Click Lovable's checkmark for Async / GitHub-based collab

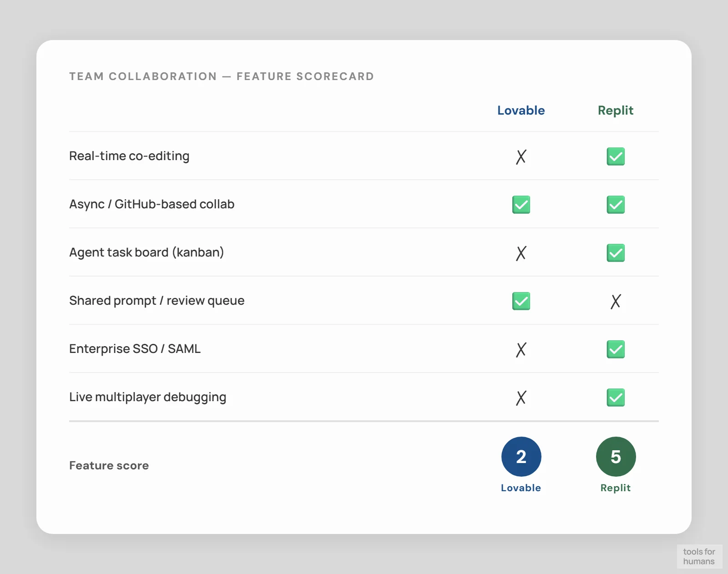tap(521, 205)
